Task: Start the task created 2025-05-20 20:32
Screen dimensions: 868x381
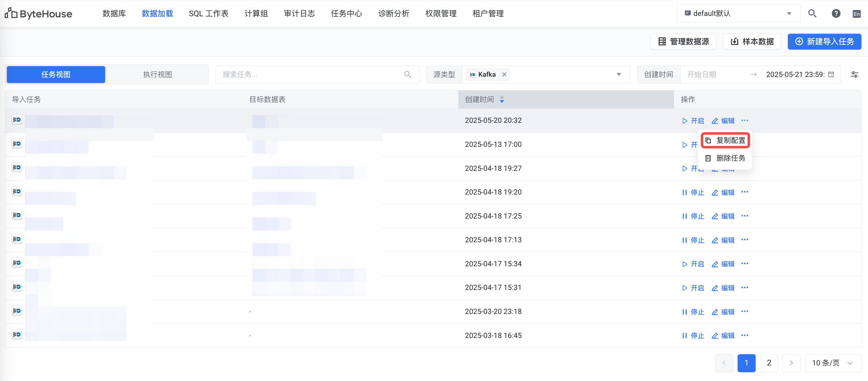Action: tap(693, 121)
